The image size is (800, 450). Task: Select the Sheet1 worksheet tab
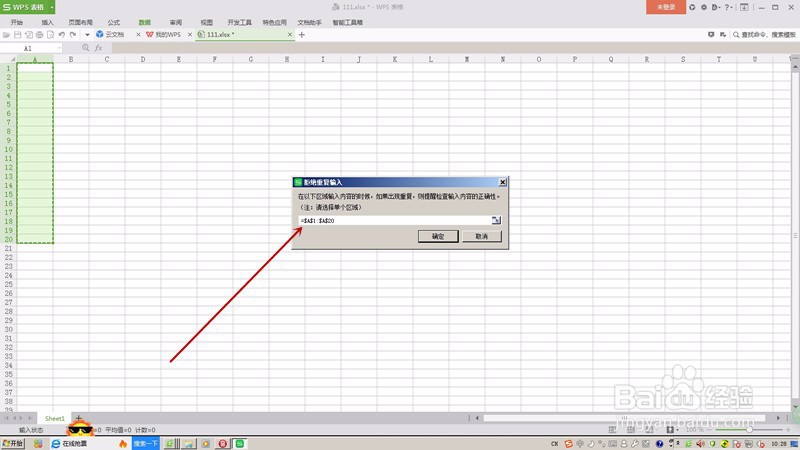tap(55, 418)
